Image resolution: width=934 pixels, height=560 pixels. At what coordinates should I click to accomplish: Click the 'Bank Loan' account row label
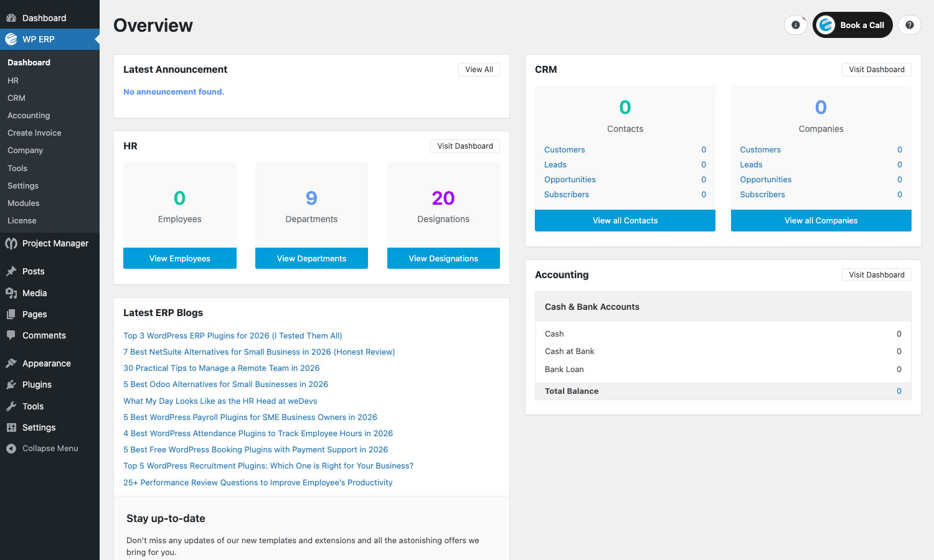[x=564, y=369]
